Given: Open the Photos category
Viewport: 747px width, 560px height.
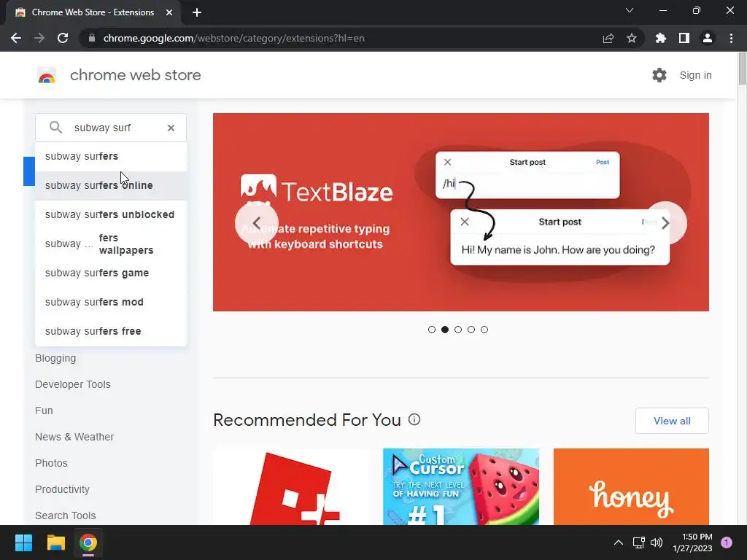Looking at the screenshot, I should tap(51, 463).
